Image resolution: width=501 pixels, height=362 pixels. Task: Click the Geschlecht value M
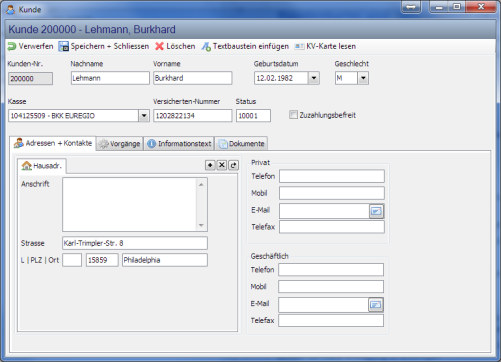coord(340,78)
